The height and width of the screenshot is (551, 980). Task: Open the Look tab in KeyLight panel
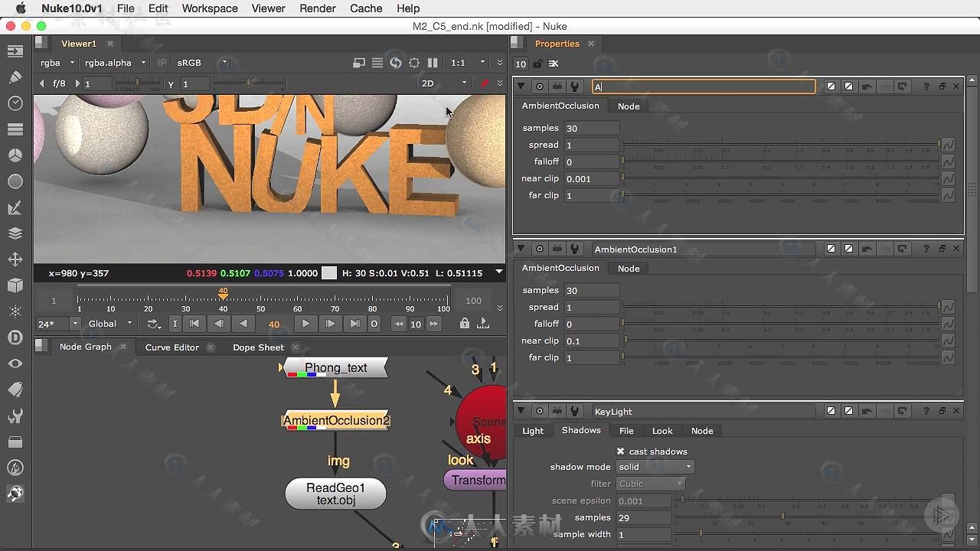click(x=662, y=431)
